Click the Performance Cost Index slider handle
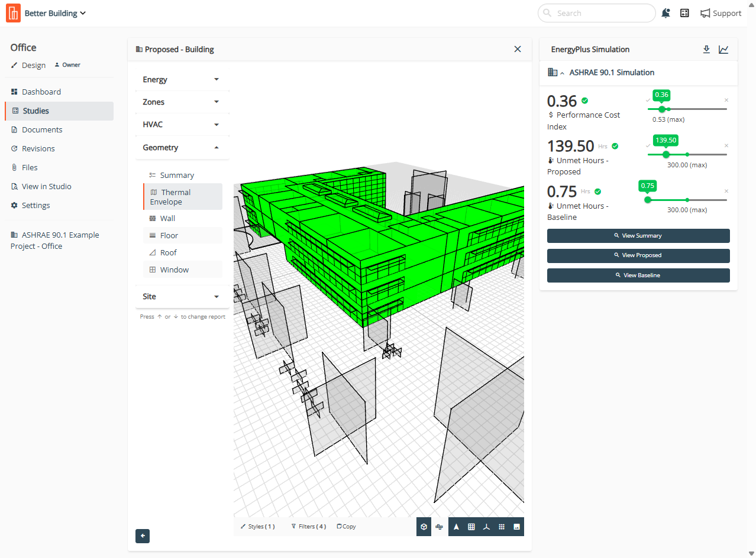The image size is (756, 558). pyautogui.click(x=661, y=109)
